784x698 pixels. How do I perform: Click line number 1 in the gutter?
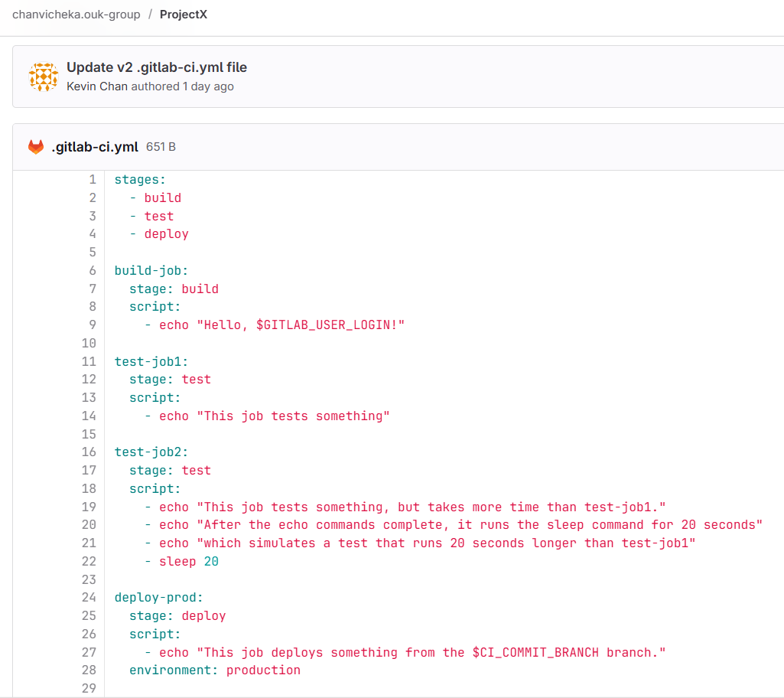coord(93,180)
